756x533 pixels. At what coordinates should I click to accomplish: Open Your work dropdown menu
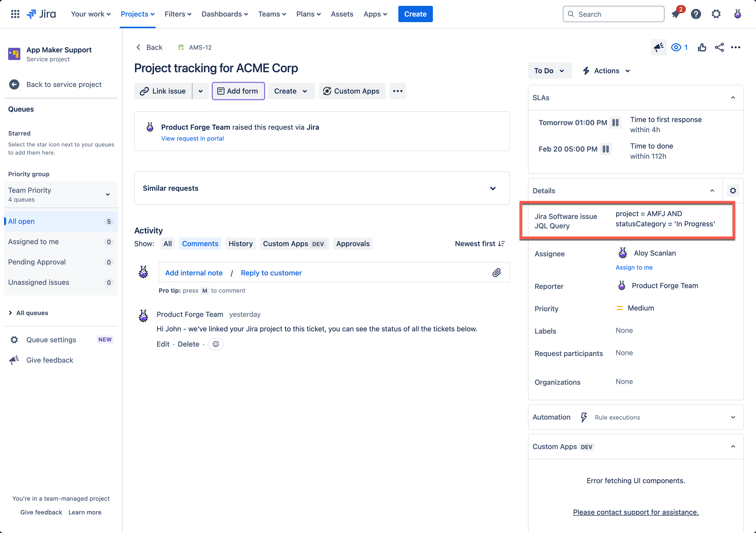click(x=91, y=14)
